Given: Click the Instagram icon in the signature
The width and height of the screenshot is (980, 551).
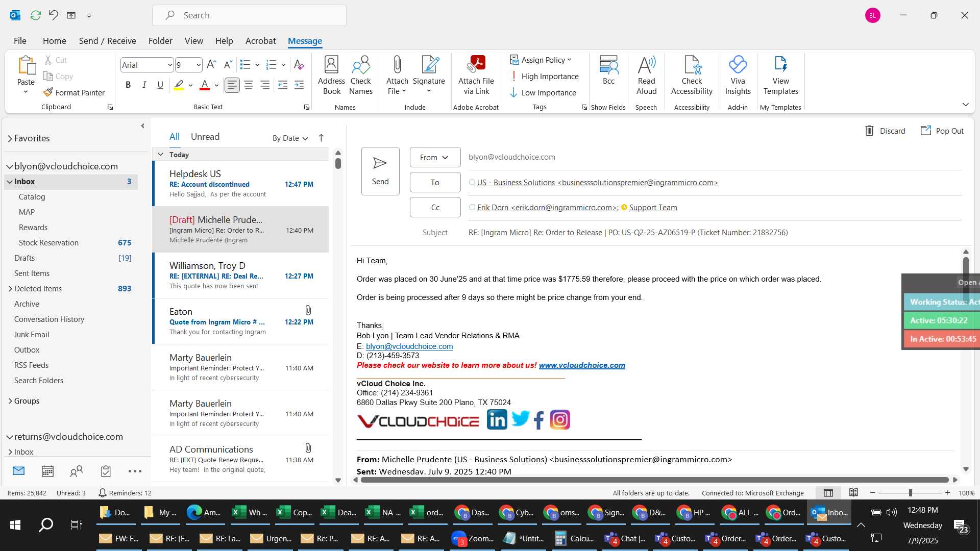Looking at the screenshot, I should pos(560,420).
